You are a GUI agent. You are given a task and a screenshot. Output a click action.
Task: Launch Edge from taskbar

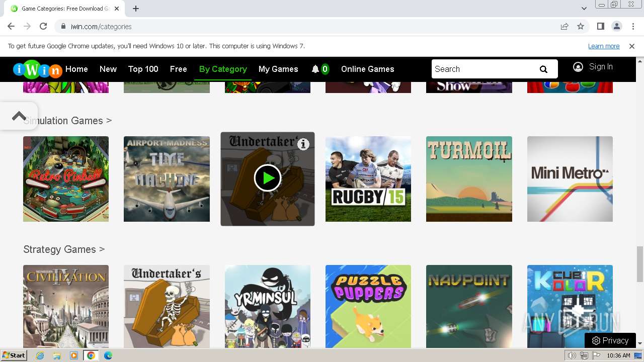click(108, 355)
